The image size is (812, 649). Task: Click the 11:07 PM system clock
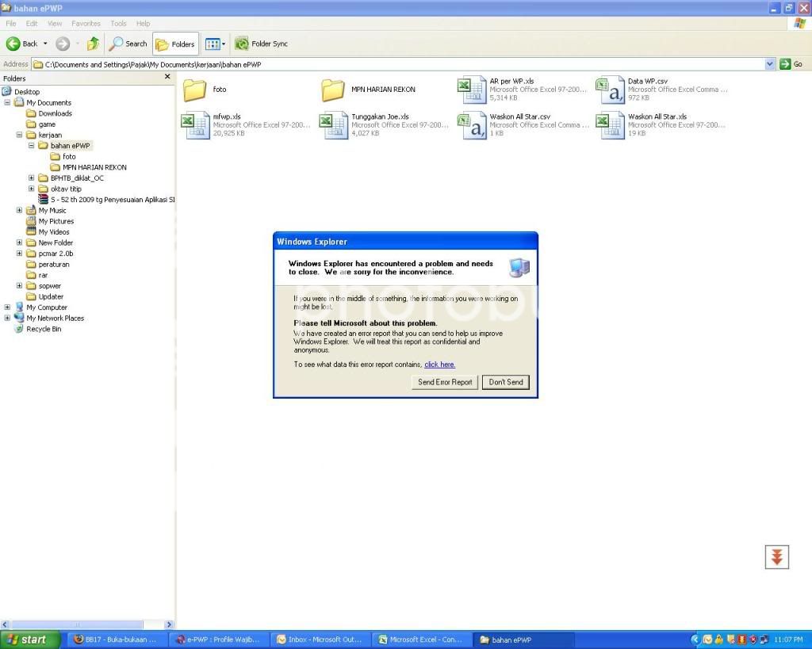coord(788,640)
